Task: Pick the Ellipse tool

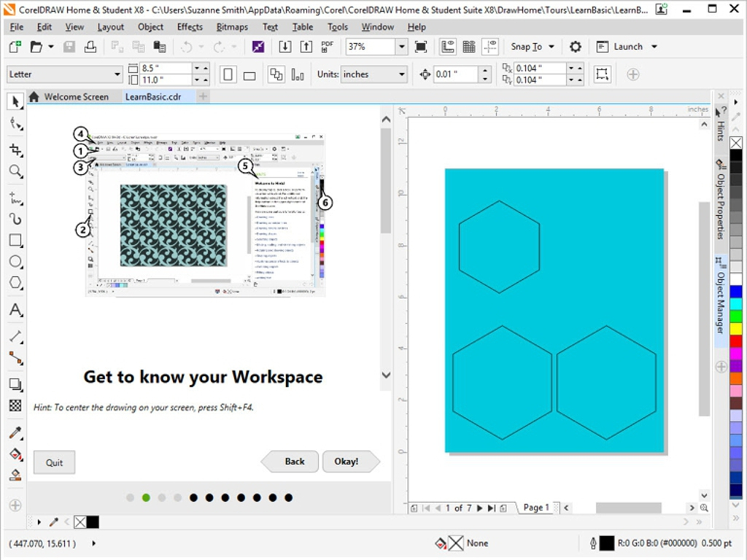Action: (15, 262)
